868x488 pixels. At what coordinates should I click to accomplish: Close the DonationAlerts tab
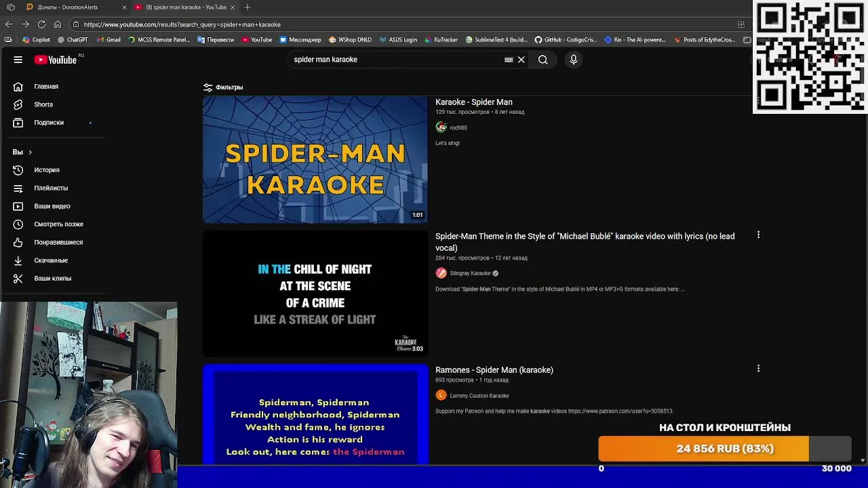coord(124,7)
